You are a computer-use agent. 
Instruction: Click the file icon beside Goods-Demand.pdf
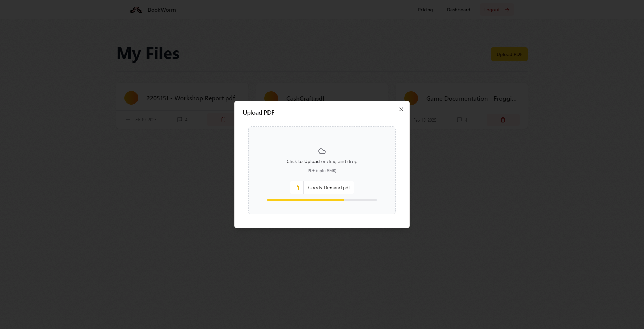(x=296, y=188)
